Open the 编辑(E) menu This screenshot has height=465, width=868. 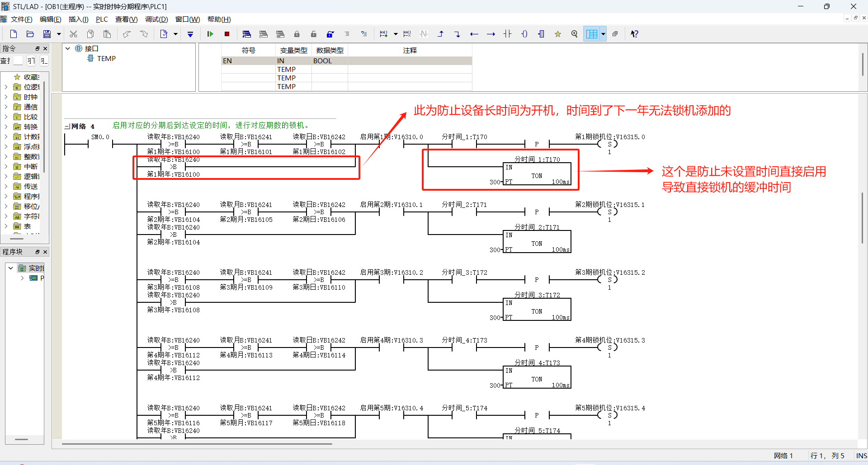tap(50, 19)
